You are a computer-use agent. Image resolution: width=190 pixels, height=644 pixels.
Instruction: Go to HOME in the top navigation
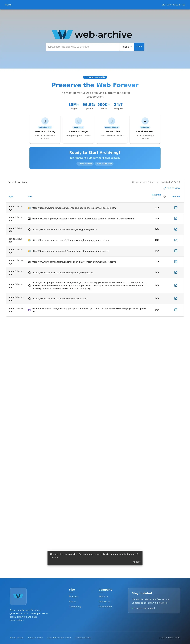coord(8,5)
